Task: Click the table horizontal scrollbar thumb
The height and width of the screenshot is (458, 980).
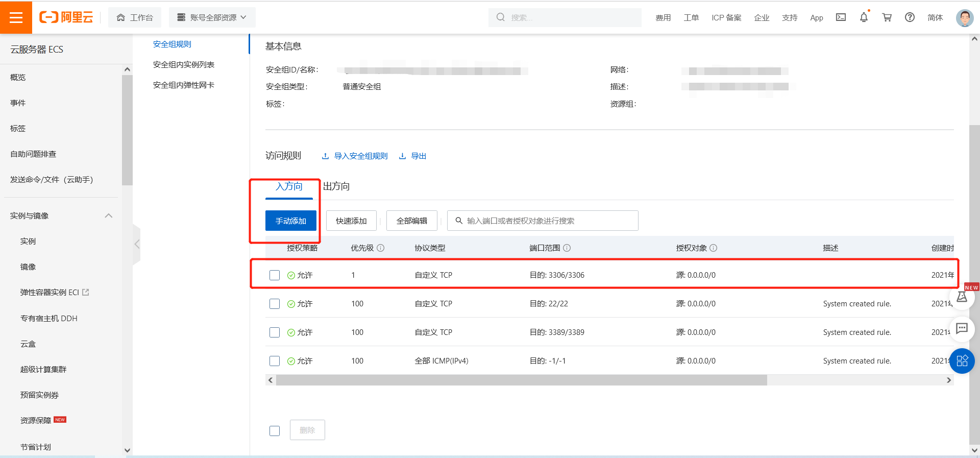Action: click(521, 380)
